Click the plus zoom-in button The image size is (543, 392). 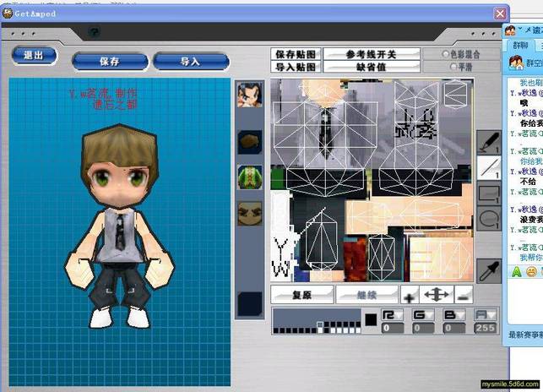[409, 297]
